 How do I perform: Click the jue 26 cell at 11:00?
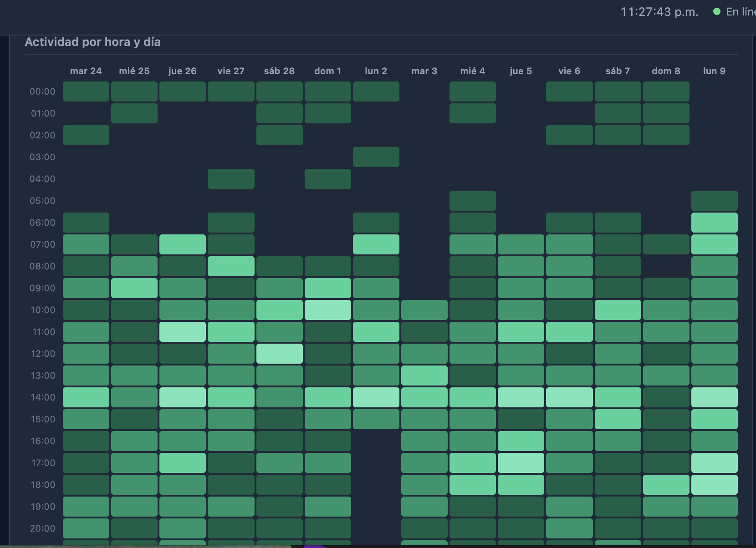182,332
